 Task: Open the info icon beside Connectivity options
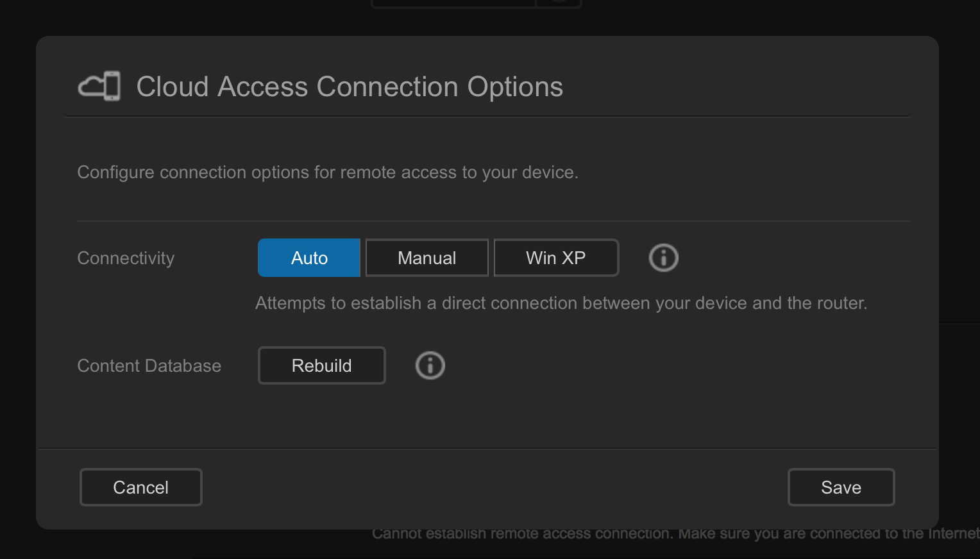click(x=663, y=258)
